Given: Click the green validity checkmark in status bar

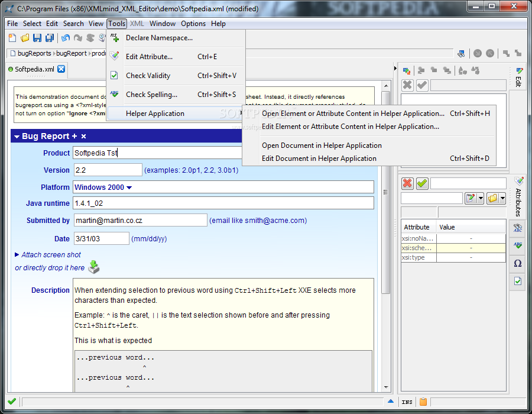Looking at the screenshot, I should 12,402.
